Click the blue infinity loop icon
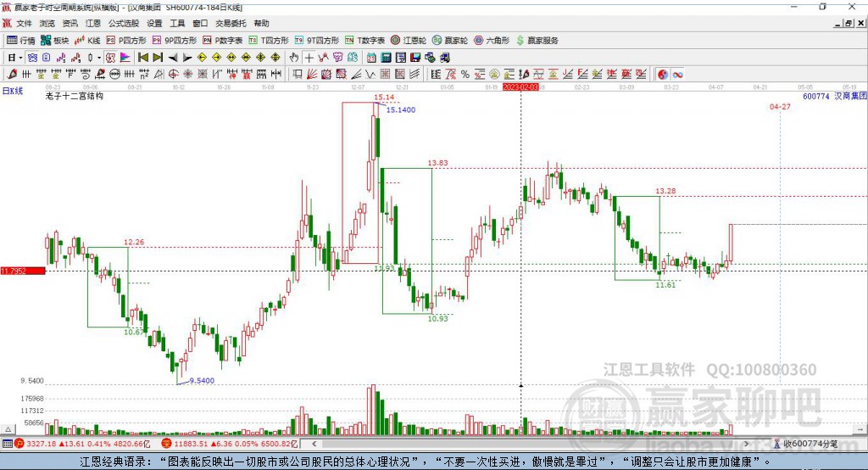 pyautogui.click(x=677, y=75)
